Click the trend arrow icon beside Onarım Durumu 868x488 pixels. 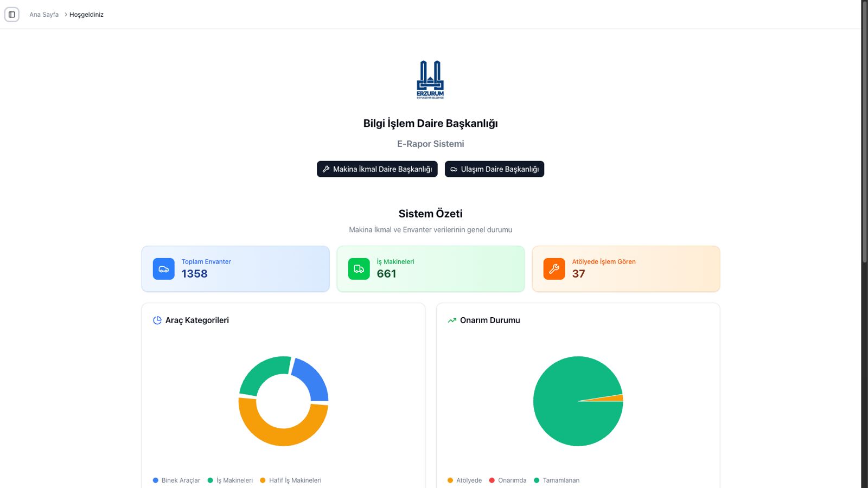(x=452, y=320)
